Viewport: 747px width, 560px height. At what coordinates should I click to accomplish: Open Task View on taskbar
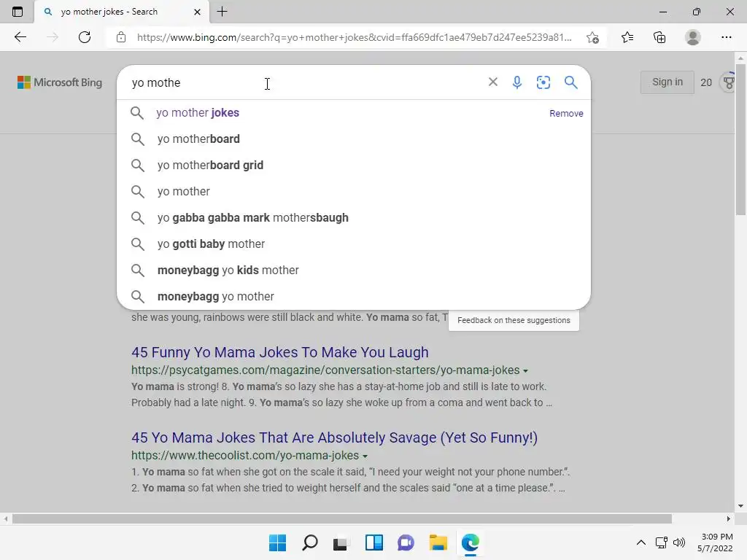[340, 543]
